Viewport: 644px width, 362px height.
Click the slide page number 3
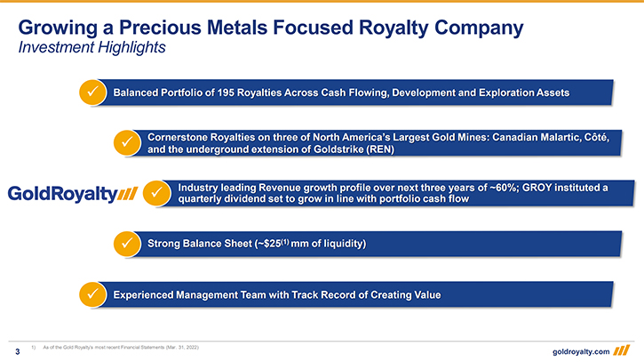(17, 349)
